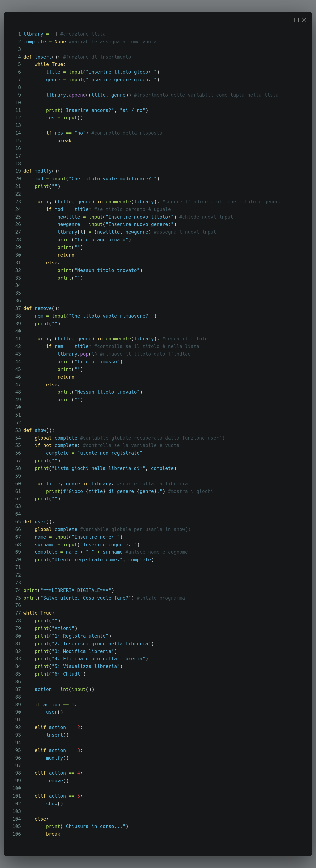Click 'Inserire titolo gioco: ' string
Image resolution: width=316 pixels, height=868 pixels.
pyautogui.click(x=121, y=72)
